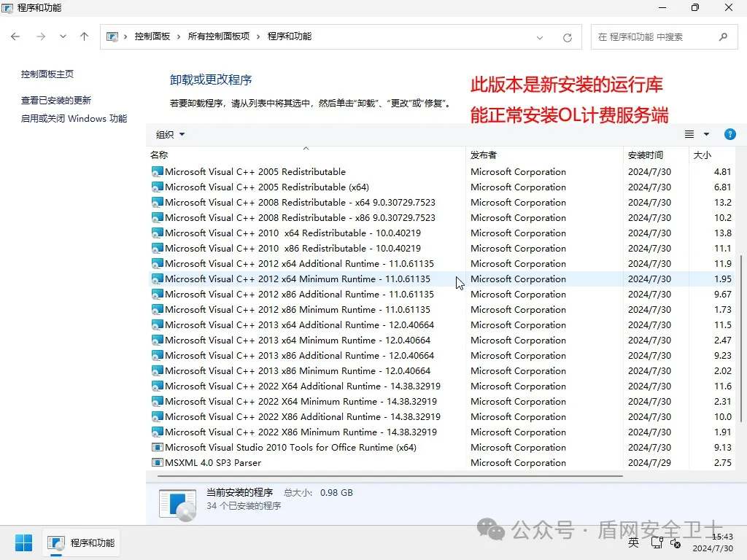Open network status tray icon
Image resolution: width=747 pixels, height=560 pixels.
click(657, 542)
